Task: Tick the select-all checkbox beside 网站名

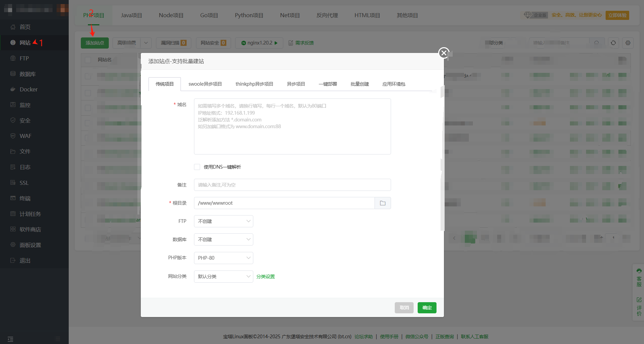Action: [88, 60]
